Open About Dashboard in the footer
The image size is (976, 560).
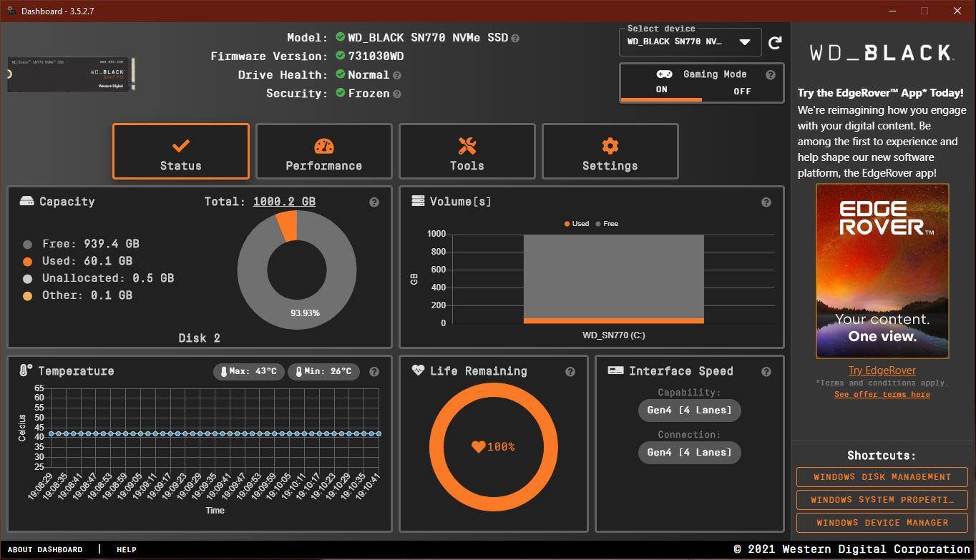[45, 549]
